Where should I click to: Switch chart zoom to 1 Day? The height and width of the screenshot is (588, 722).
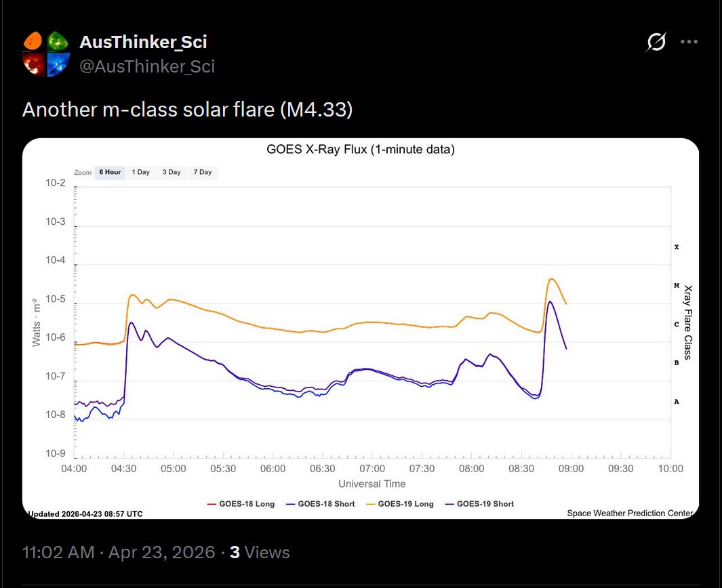click(141, 172)
